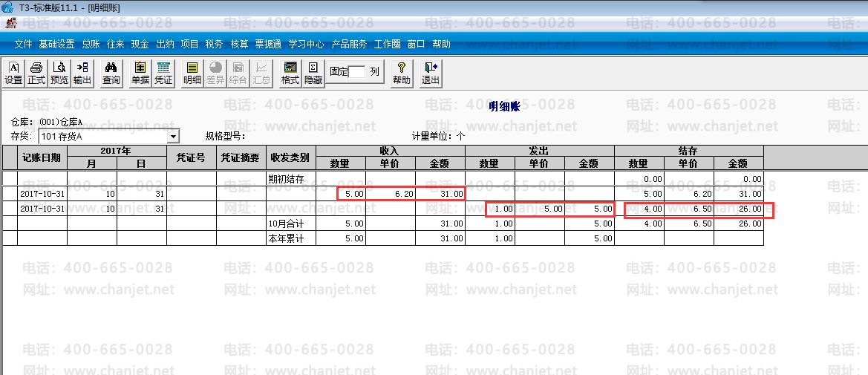Click the 综合 toolbar icon
The width and height of the screenshot is (868, 375).
238,73
